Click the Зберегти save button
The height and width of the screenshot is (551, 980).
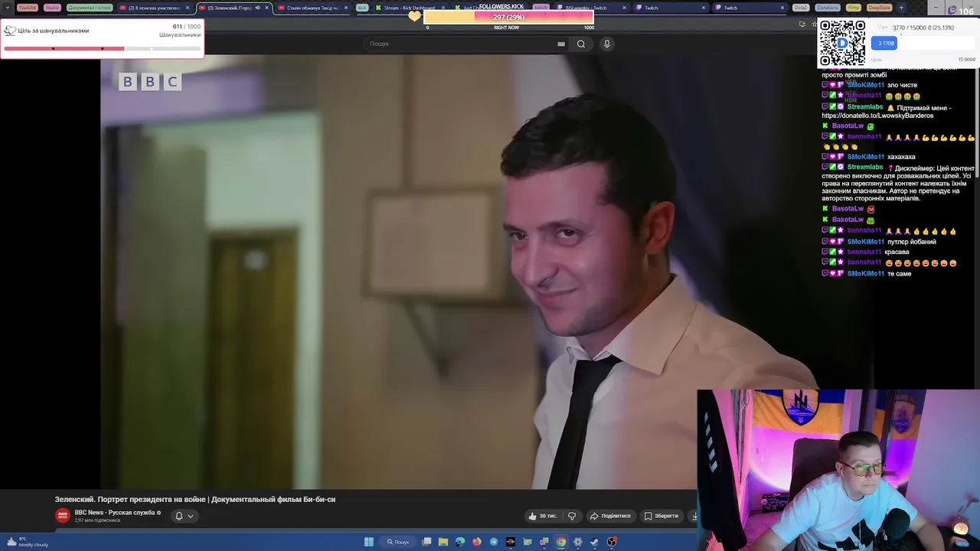pyautogui.click(x=661, y=516)
